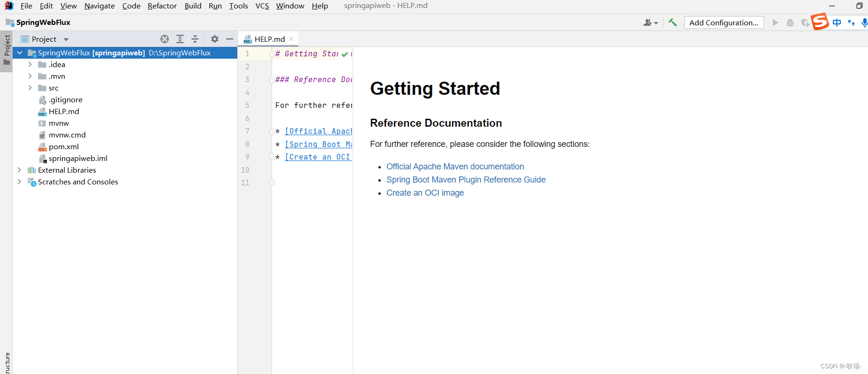Open Spring Boot Maven Plugin Reference Guide link
The width and height of the screenshot is (868, 374).
click(x=466, y=180)
